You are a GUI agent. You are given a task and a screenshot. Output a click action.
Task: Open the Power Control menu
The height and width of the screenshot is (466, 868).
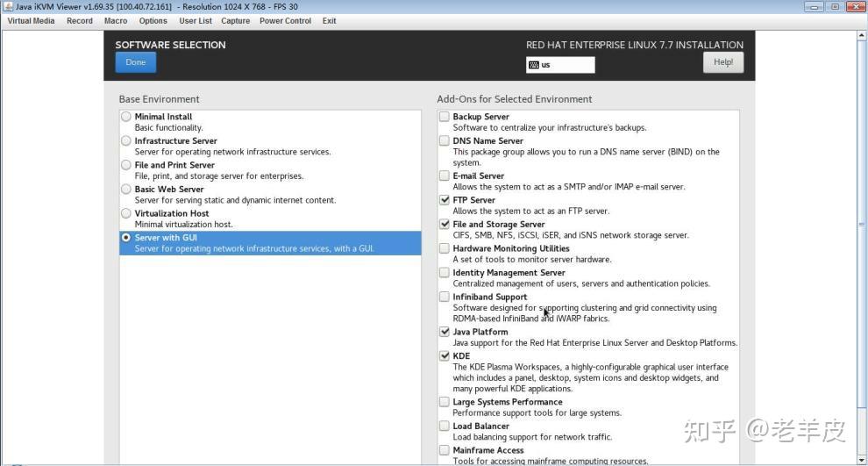point(285,20)
